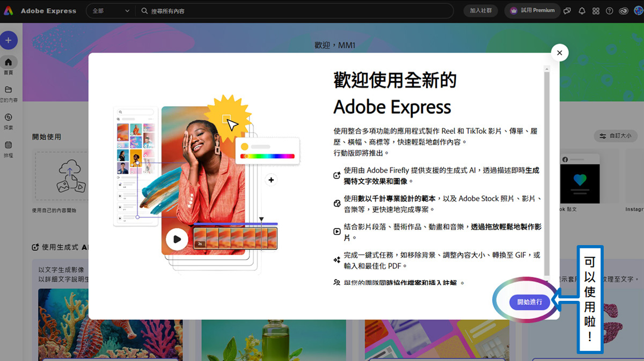Click the 自訂大小 custom size button

[x=616, y=136]
